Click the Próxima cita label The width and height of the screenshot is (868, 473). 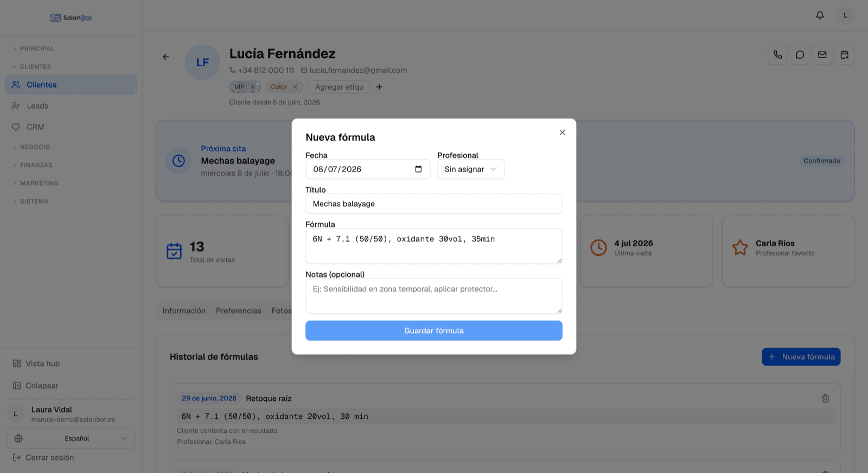pos(224,149)
